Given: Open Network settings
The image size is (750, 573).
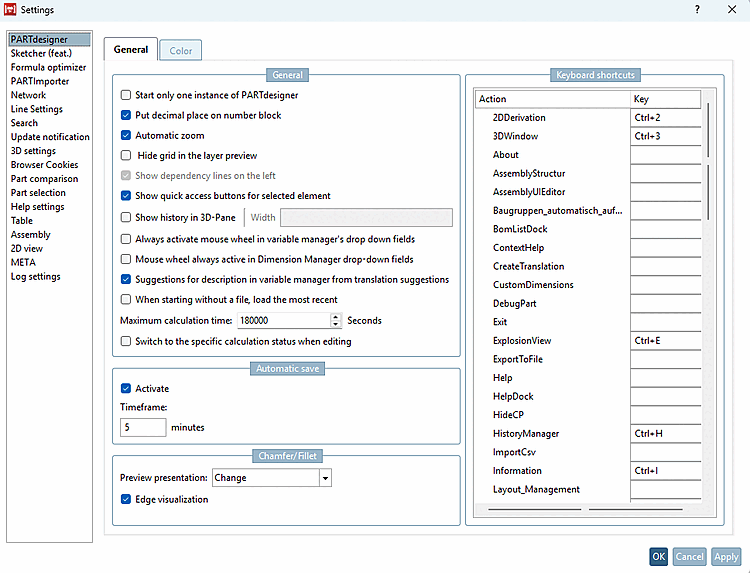Looking at the screenshot, I should [x=28, y=95].
